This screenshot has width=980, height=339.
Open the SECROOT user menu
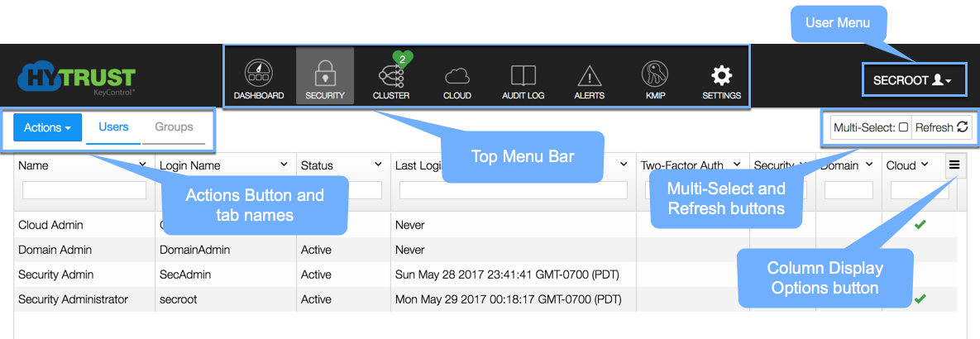(x=913, y=80)
